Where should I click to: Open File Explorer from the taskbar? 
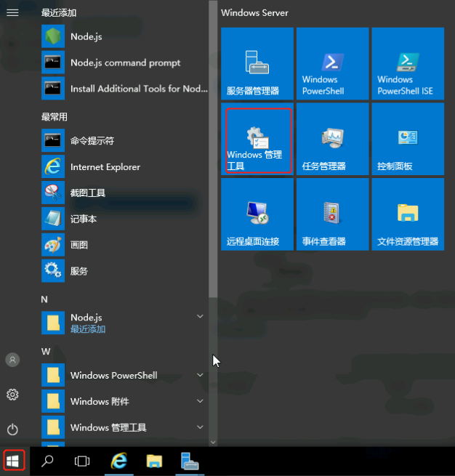tap(154, 461)
